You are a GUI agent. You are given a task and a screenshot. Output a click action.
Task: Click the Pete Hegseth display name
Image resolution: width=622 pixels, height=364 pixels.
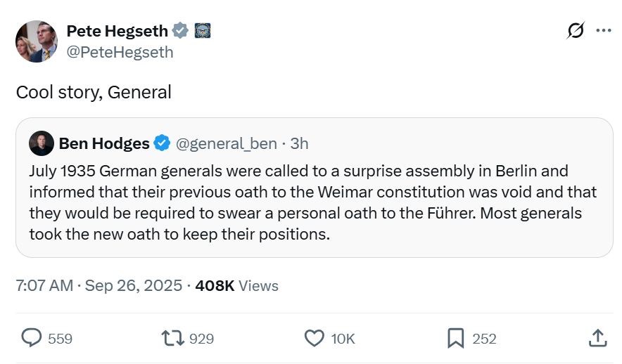pyautogui.click(x=117, y=31)
